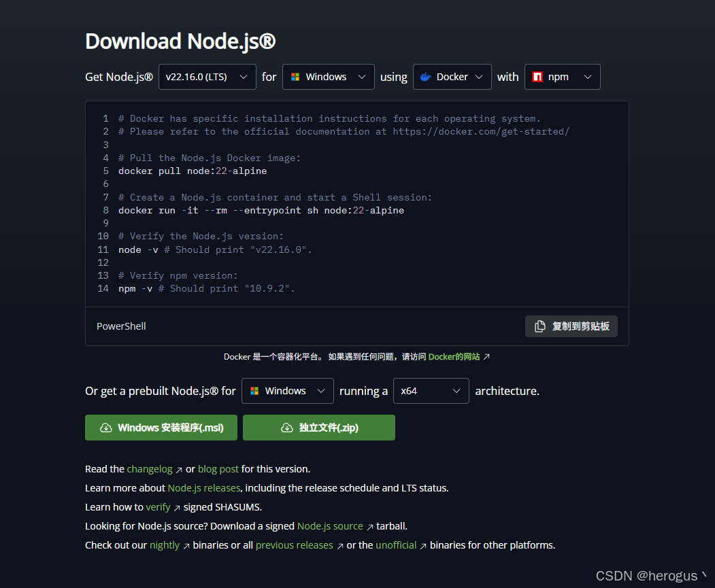Open the Node.js source tarball link
The height and width of the screenshot is (588, 715).
click(x=330, y=527)
